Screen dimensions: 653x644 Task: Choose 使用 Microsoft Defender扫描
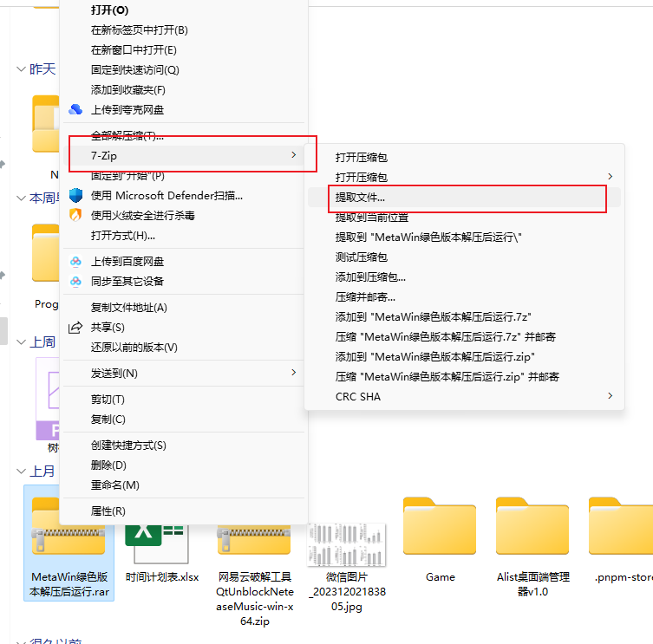click(x=184, y=196)
